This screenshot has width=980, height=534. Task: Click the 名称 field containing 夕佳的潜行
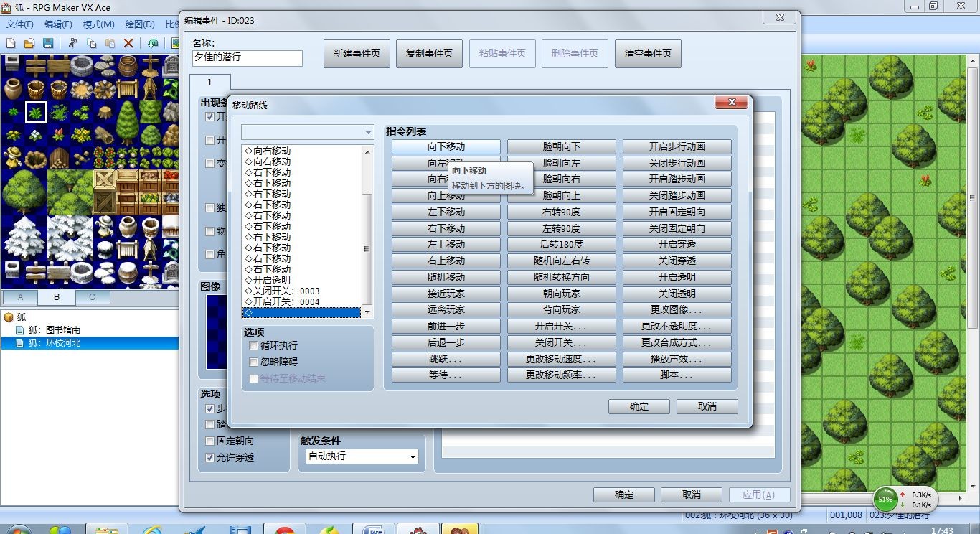coord(248,58)
